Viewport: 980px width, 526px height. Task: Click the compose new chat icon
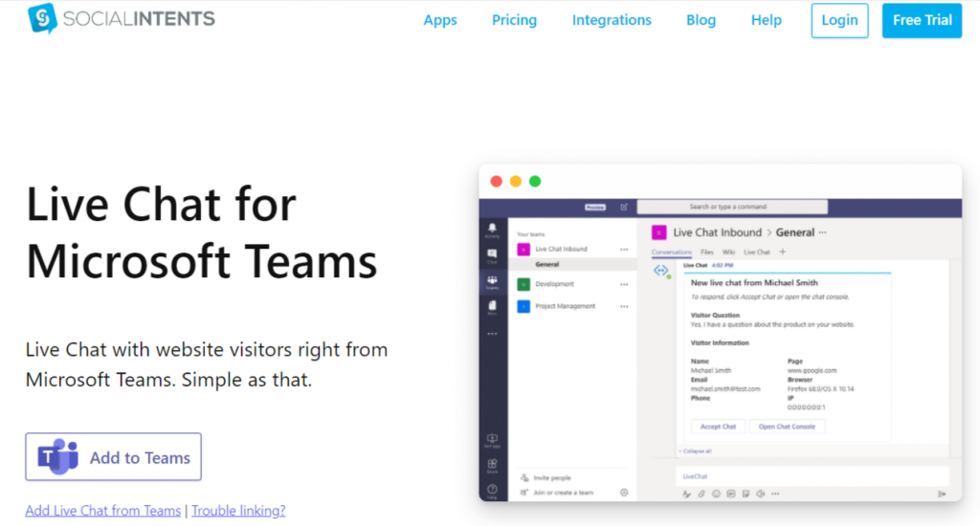[x=624, y=207]
